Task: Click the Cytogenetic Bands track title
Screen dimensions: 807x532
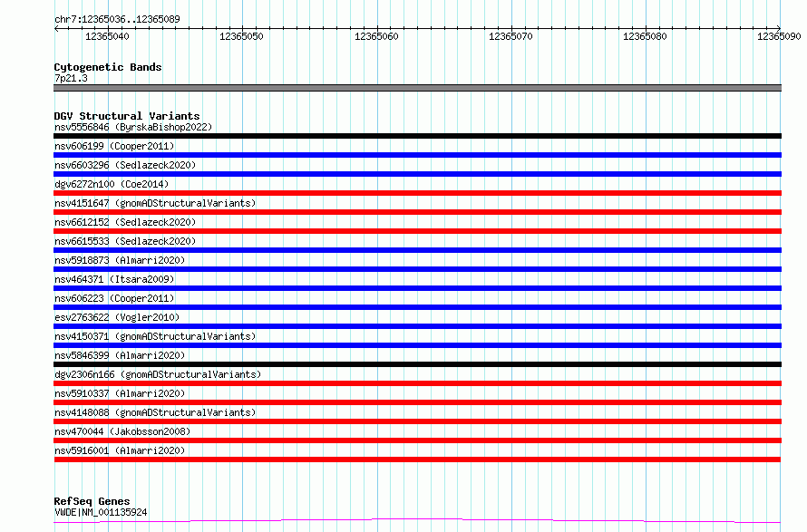Action: coord(108,67)
